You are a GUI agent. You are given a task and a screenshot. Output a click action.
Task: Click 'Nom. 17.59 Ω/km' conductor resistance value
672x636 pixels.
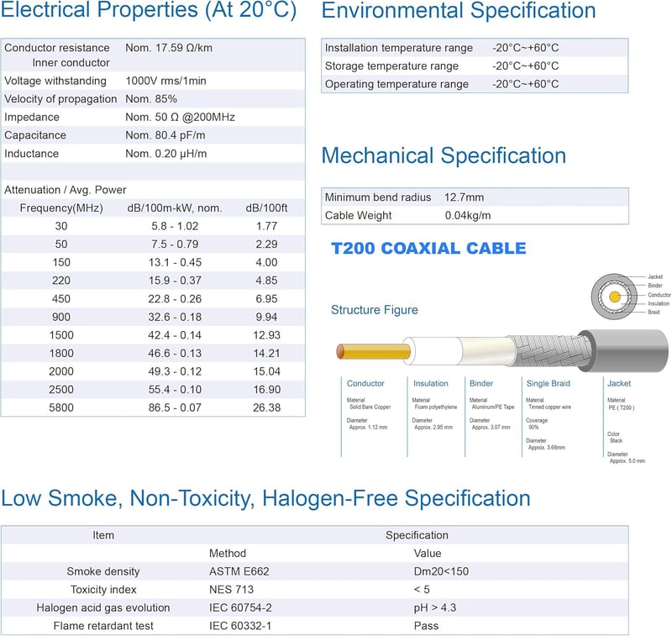169,48
